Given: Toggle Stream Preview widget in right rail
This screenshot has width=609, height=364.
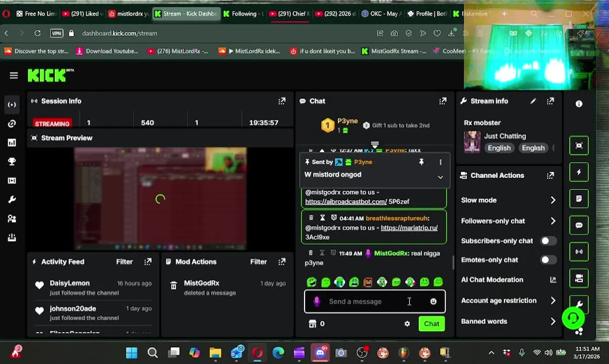Looking at the screenshot, I should tap(579, 146).
